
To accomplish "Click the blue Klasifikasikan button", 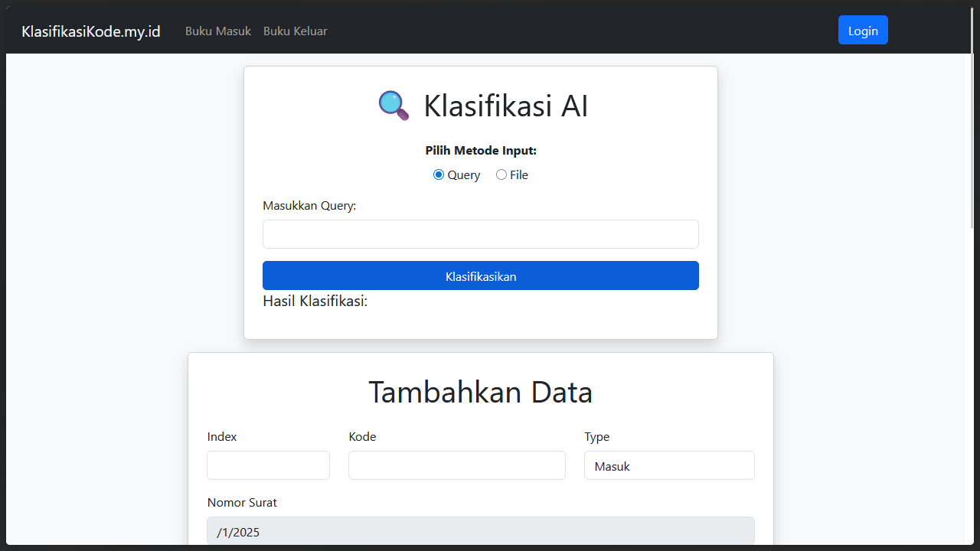I will [x=480, y=275].
